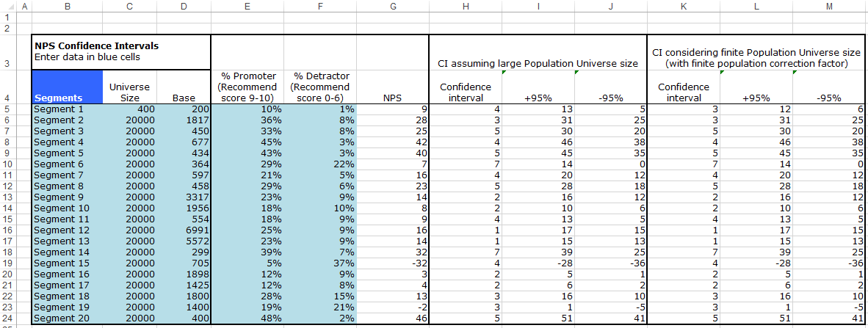
Task: Click the NPS Confidence Intervals title cell
Action: click(x=121, y=53)
